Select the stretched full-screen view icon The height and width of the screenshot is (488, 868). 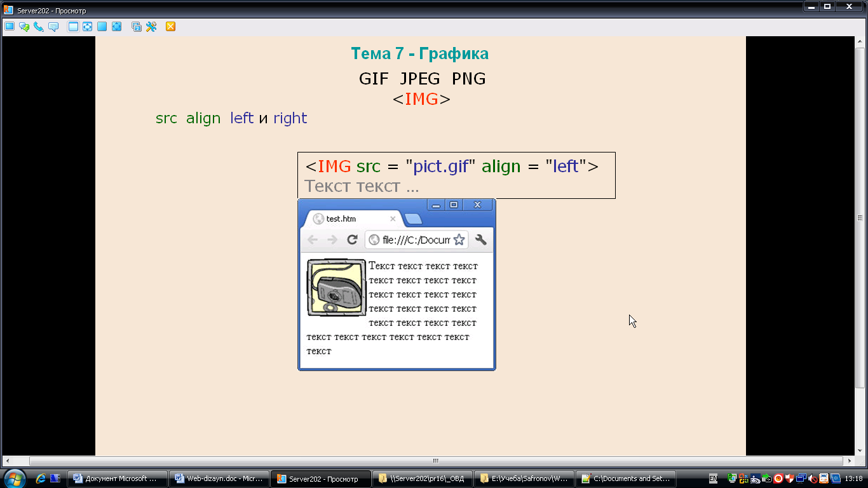coord(116,27)
